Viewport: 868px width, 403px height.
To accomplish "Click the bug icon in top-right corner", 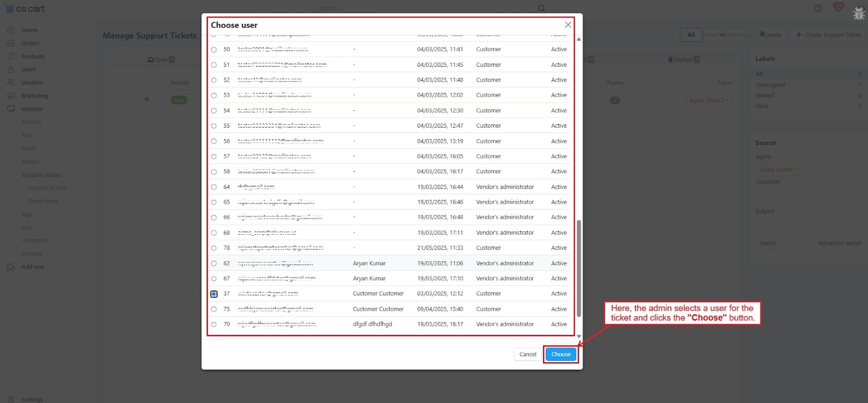I will coord(859,13).
